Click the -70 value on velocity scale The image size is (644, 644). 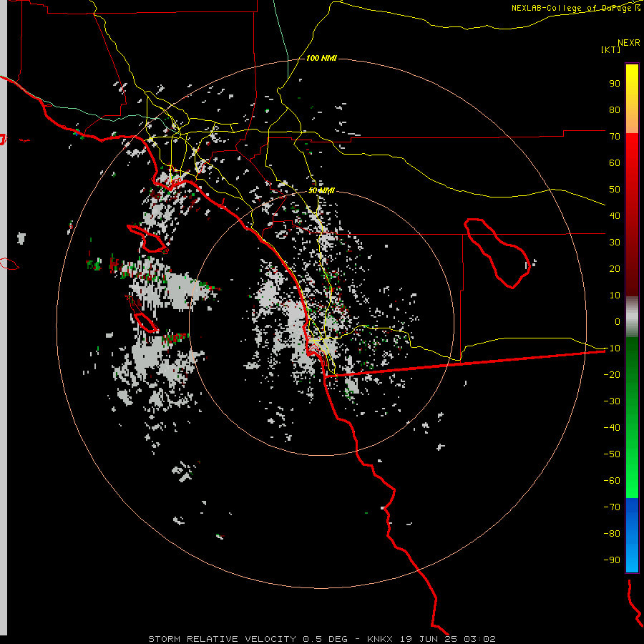click(x=612, y=507)
